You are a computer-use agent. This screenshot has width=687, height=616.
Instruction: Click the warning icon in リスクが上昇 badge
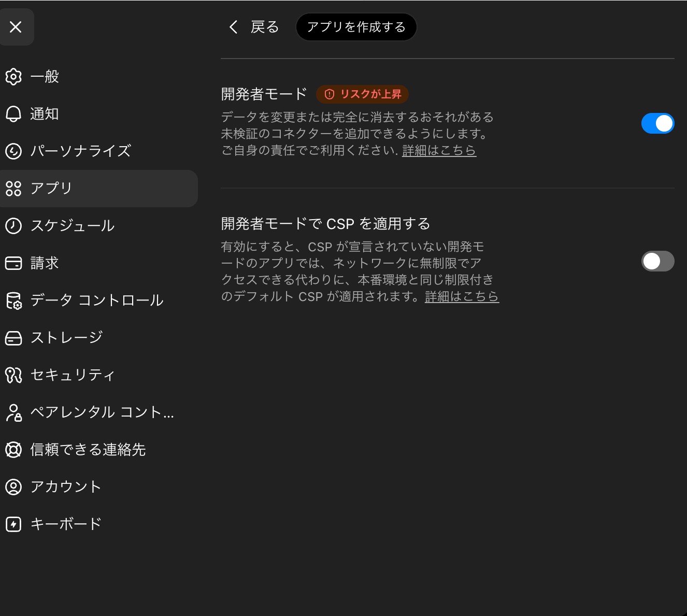(x=329, y=94)
